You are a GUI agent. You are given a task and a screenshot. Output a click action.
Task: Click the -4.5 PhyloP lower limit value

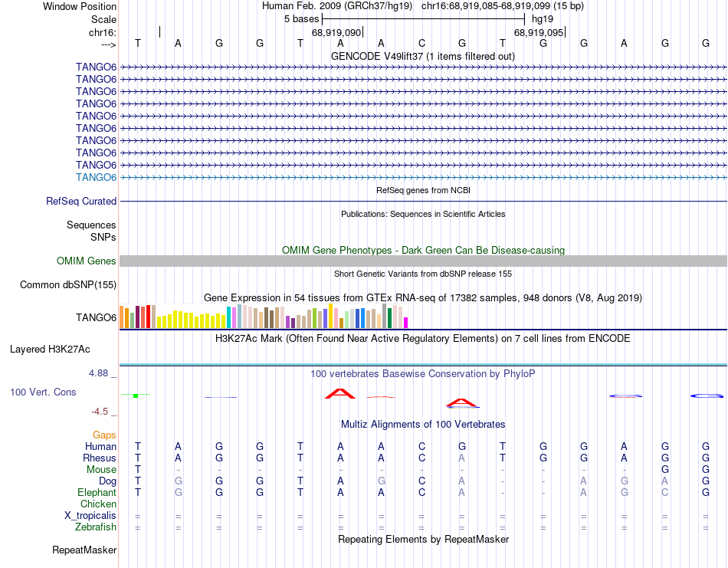click(100, 412)
